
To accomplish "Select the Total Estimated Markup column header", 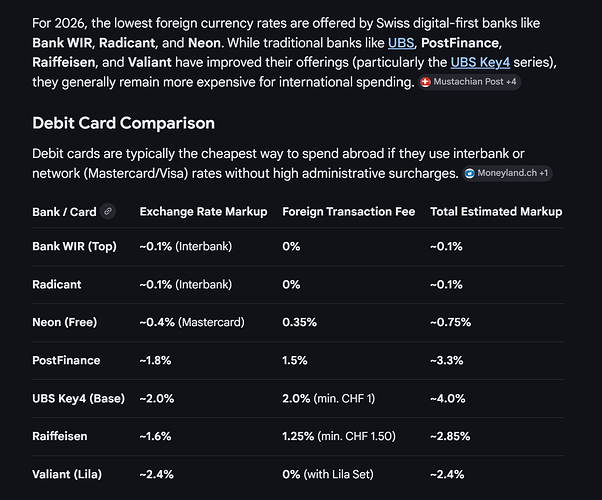I will point(496,211).
